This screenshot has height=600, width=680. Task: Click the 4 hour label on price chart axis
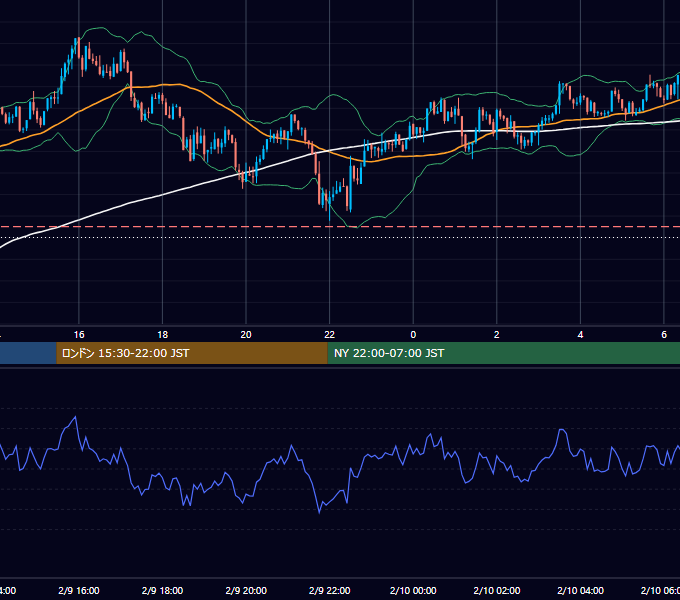coord(580,335)
